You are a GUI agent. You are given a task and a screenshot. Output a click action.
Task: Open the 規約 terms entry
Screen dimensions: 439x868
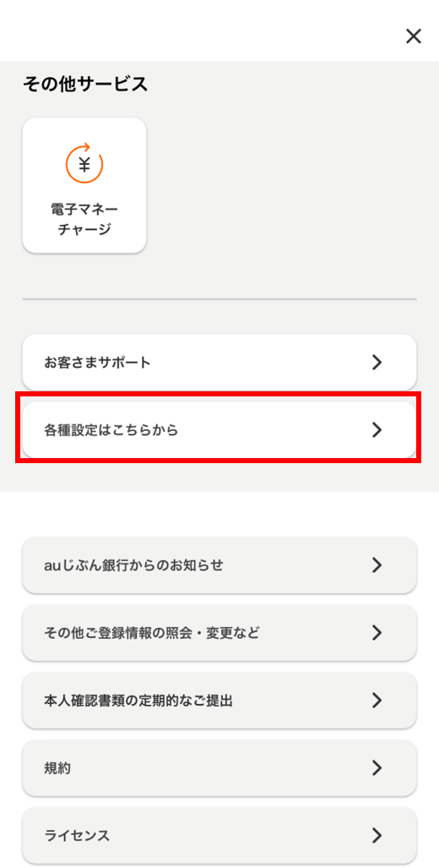pyautogui.click(x=219, y=767)
